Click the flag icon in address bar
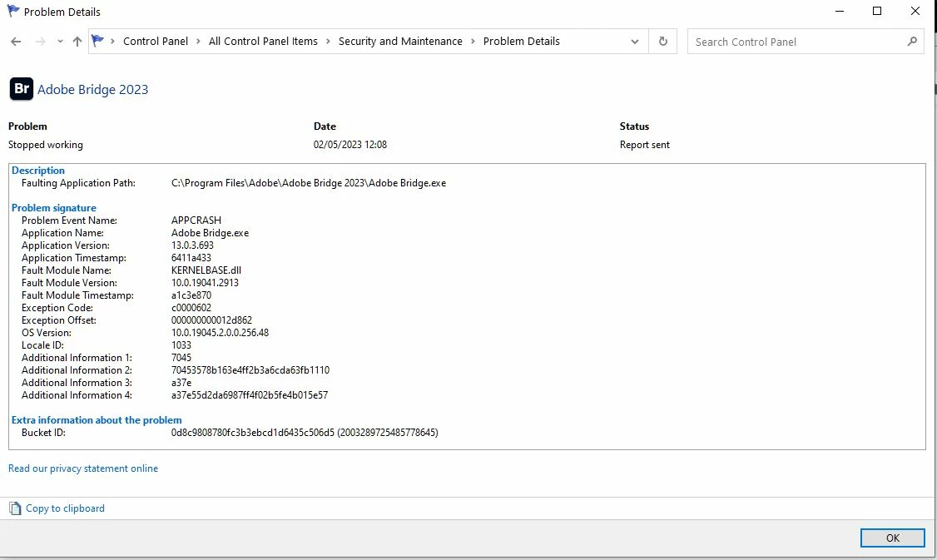This screenshot has height=560, width=937. pyautogui.click(x=97, y=41)
